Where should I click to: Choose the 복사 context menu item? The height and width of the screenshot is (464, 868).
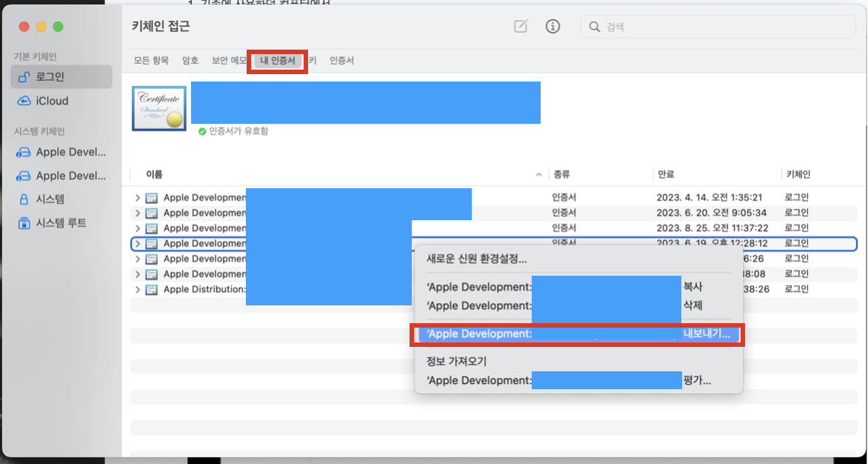coord(578,287)
